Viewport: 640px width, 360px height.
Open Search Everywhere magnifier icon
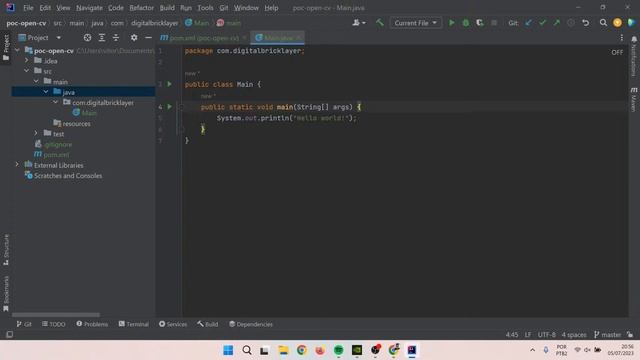coord(603,23)
